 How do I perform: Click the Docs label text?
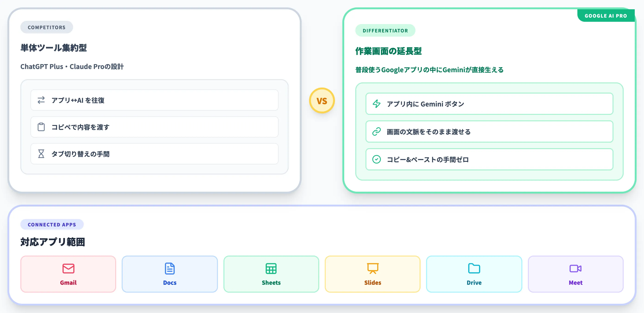tap(170, 283)
